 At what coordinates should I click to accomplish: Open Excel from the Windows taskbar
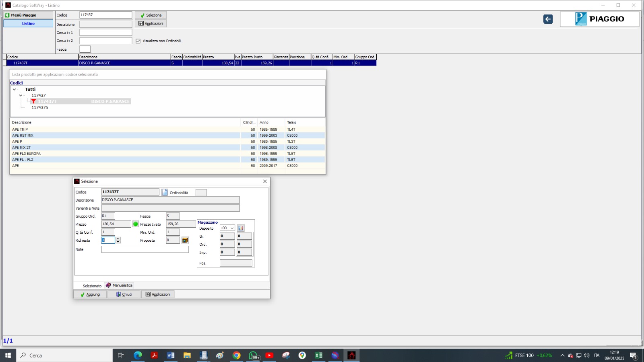318,355
